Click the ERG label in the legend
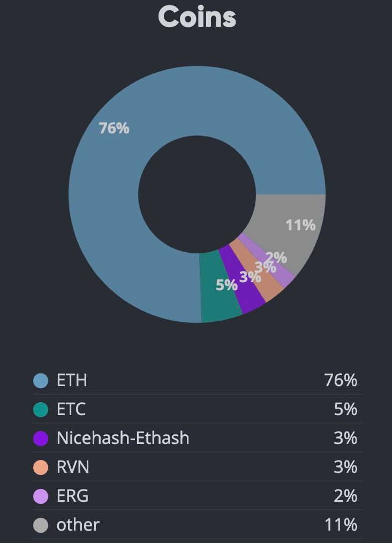The image size is (392, 543). pyautogui.click(x=73, y=496)
